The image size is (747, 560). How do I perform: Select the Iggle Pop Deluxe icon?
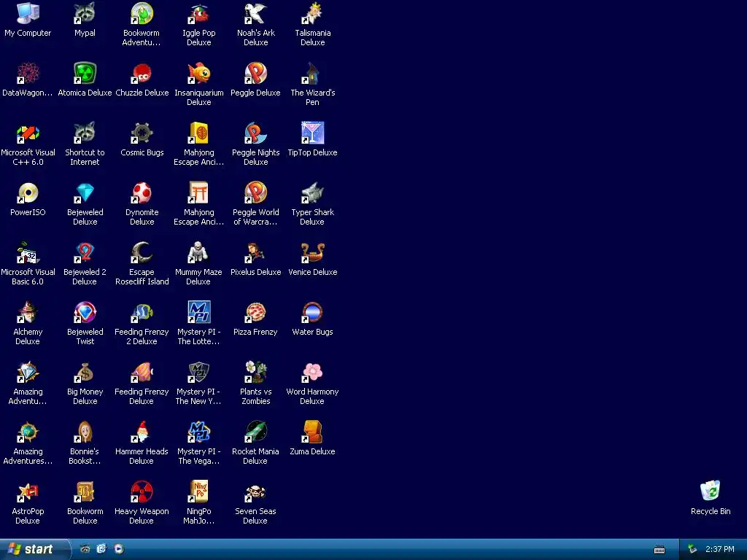click(x=198, y=13)
